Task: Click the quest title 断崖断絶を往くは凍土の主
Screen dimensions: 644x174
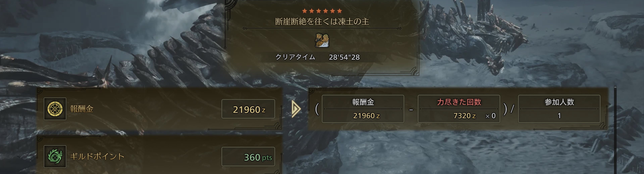Action: pyautogui.click(x=322, y=21)
